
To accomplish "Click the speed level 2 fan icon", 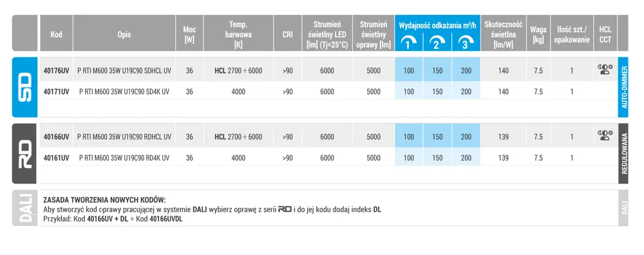I will pos(437,42).
